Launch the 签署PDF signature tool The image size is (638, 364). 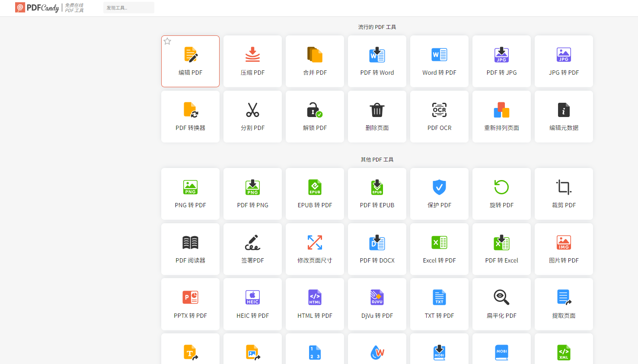tap(252, 249)
